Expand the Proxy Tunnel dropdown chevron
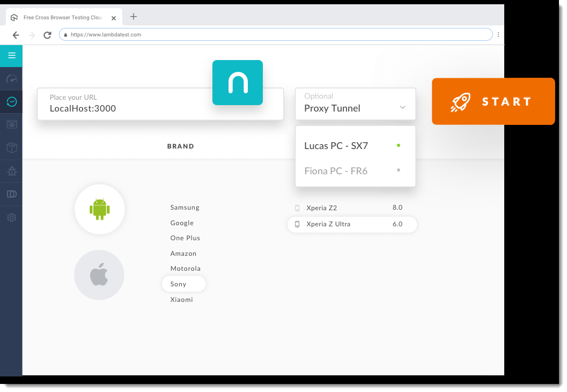The height and width of the screenshot is (392, 567). point(402,107)
